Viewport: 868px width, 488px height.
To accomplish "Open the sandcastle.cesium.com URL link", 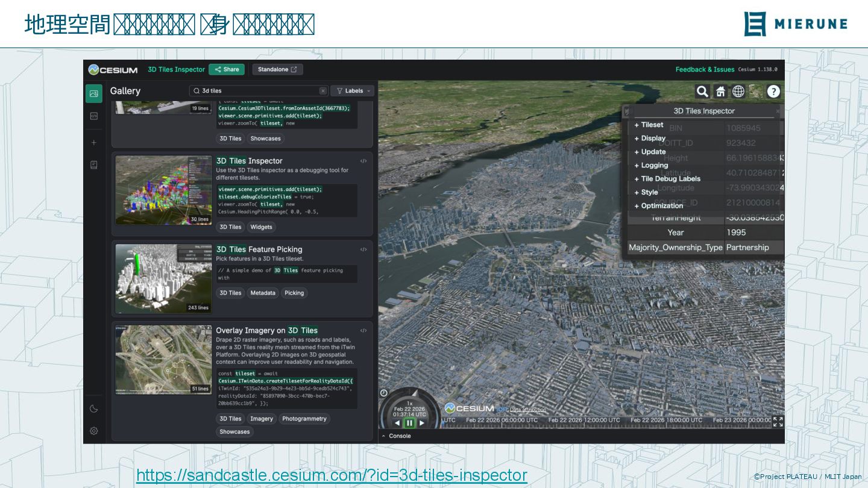I will [332, 475].
